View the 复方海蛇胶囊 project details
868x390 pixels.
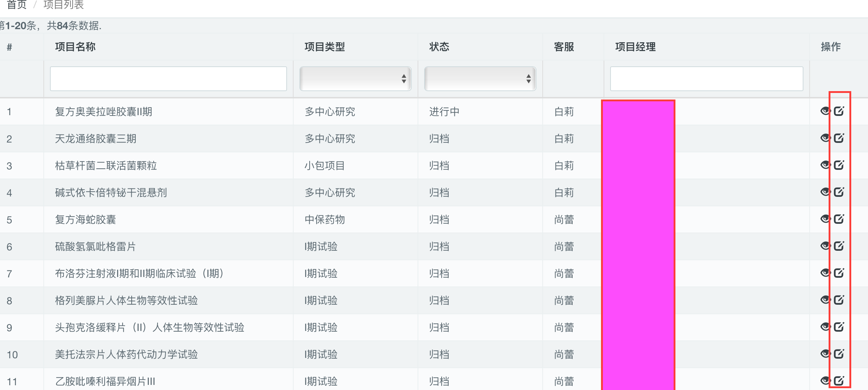coord(825,219)
